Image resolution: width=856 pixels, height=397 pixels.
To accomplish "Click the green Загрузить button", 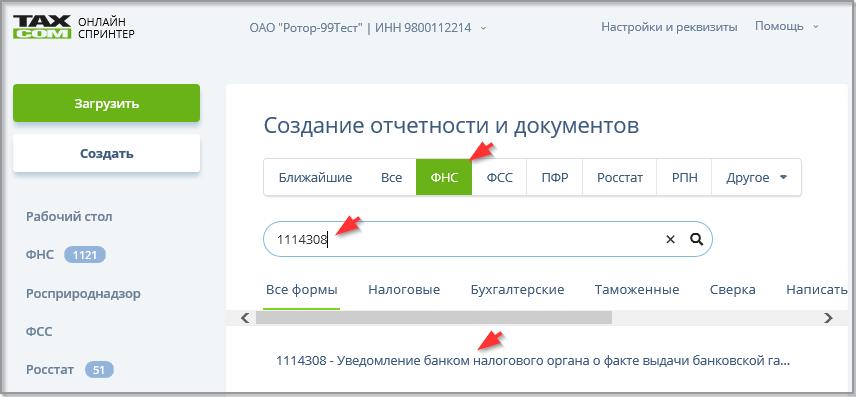I will click(x=106, y=103).
